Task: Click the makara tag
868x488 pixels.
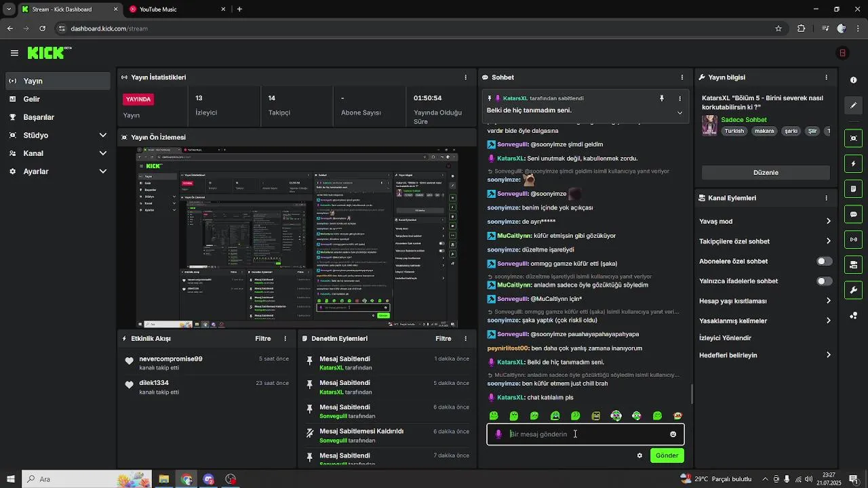Action: point(764,131)
